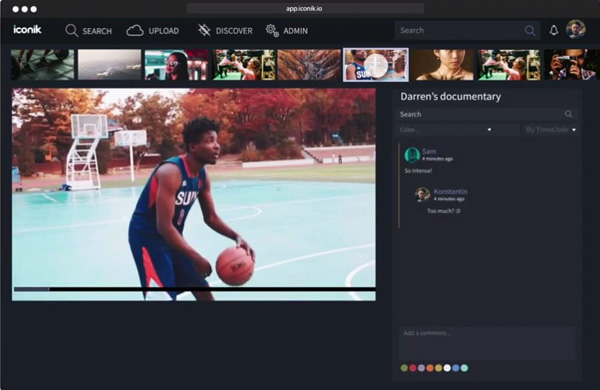The image size is (600, 390).
Task: Click the iconik logo
Action: (x=27, y=29)
